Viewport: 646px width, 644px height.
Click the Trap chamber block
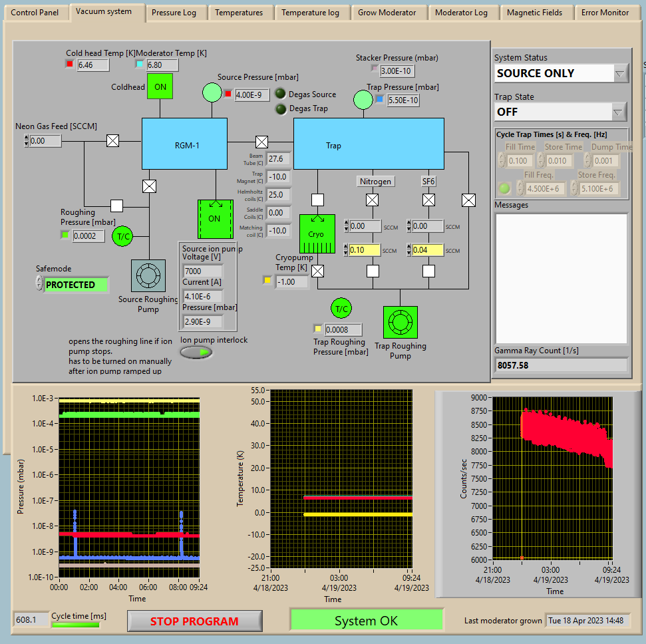tap(369, 144)
